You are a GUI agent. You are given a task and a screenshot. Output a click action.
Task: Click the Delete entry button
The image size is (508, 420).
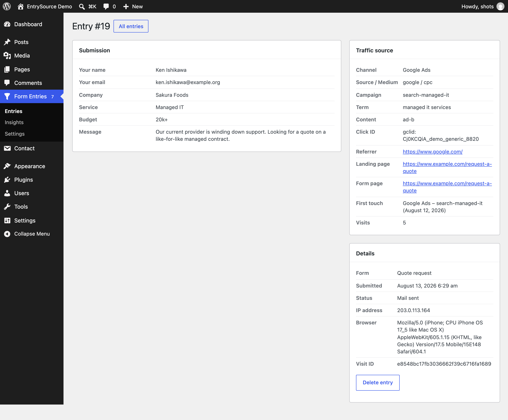[x=378, y=383]
